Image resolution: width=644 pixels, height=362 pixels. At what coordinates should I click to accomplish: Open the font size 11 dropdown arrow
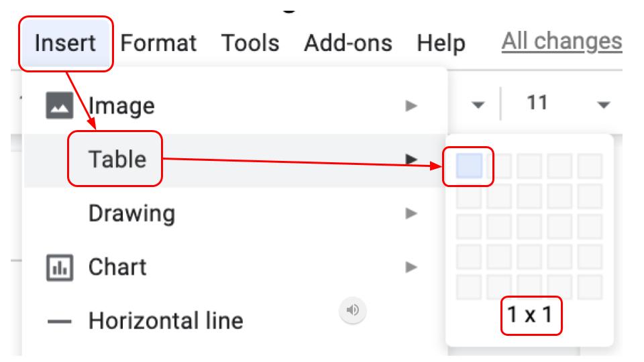point(603,105)
